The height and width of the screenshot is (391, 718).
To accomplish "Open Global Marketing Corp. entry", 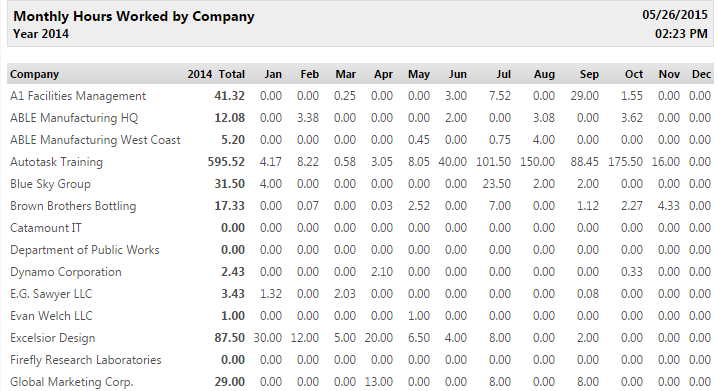I will click(x=71, y=382).
